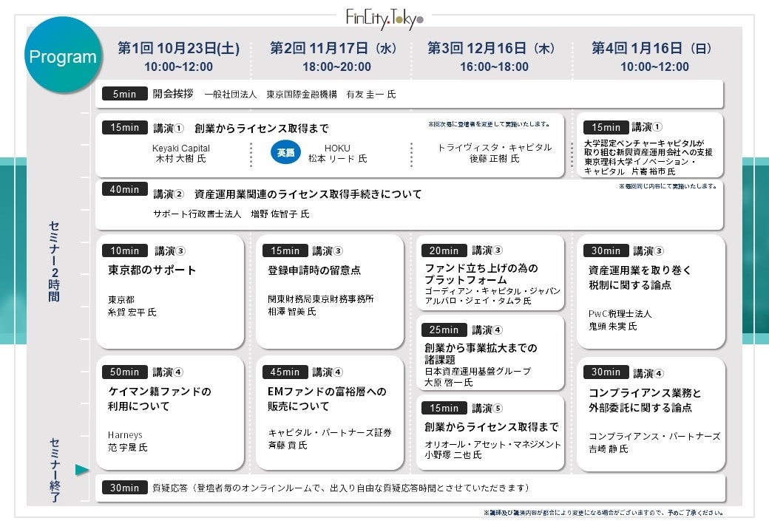The height and width of the screenshot is (532, 769).
Task: Click 東京国際金融機構 in the opening row
Action: click(x=302, y=95)
